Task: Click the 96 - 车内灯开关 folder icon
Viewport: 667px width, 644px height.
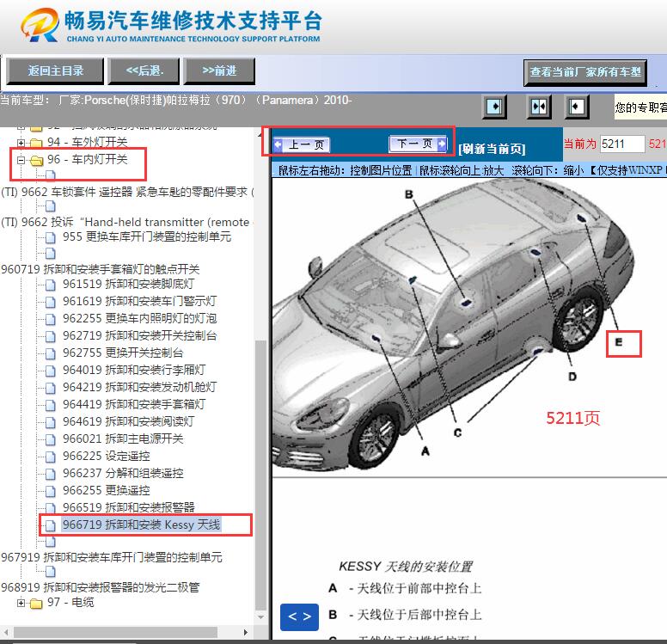Action: click(36, 160)
